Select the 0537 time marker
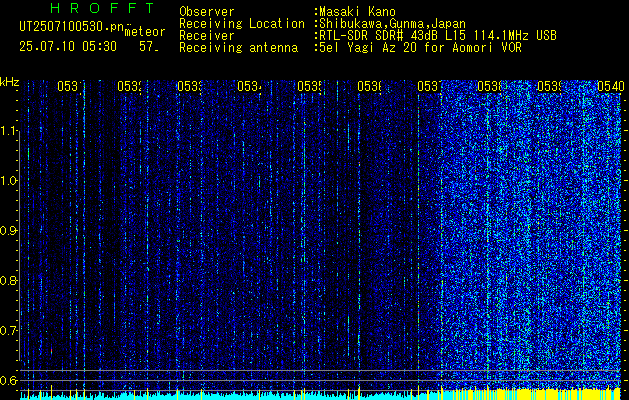 pyautogui.click(x=430, y=86)
